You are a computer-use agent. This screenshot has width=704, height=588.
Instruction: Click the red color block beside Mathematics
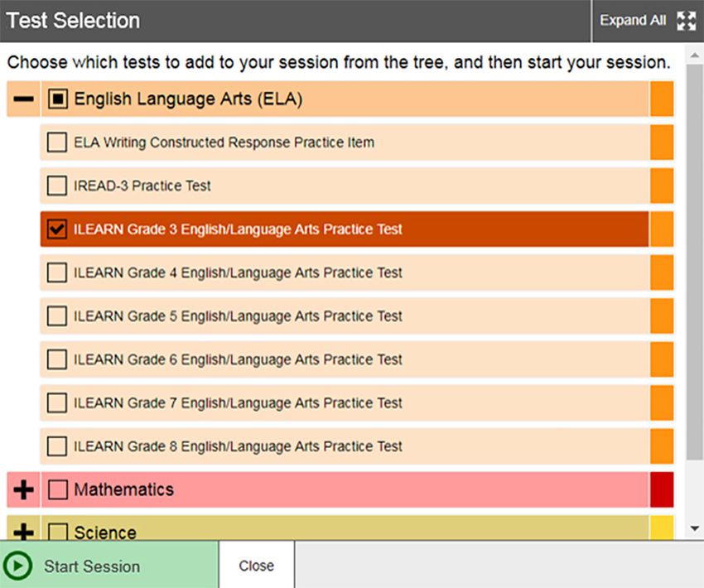pyautogui.click(x=662, y=489)
